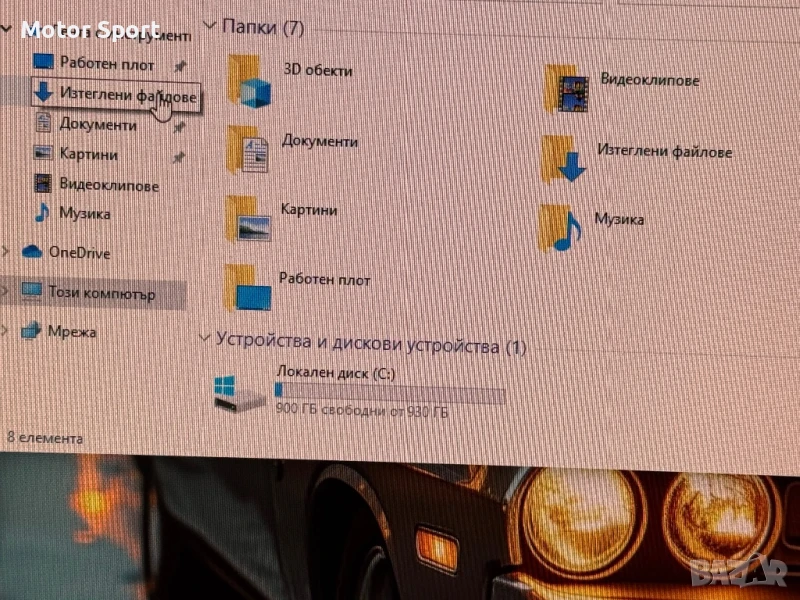Image resolution: width=800 pixels, height=600 pixels.
Task: Choose Документи in the sidebar quick access list
Action: point(97,125)
